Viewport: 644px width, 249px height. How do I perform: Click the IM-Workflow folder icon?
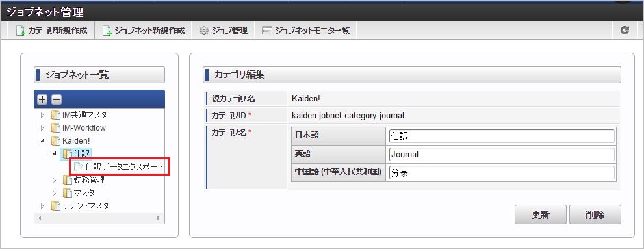coord(55,128)
